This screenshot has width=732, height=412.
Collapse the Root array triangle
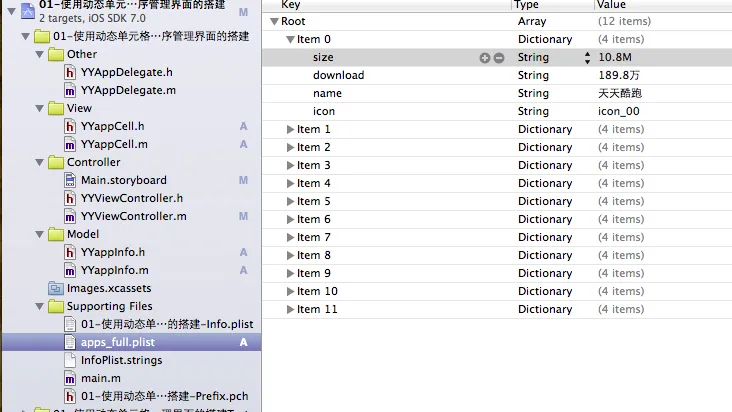point(274,21)
